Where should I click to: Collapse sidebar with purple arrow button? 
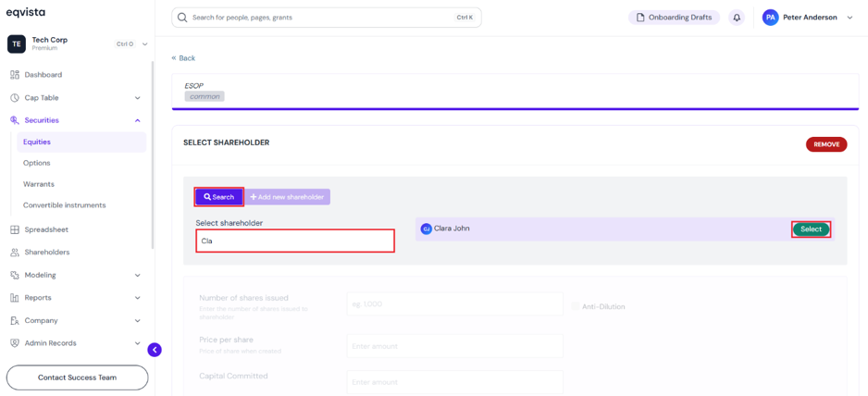coord(155,350)
